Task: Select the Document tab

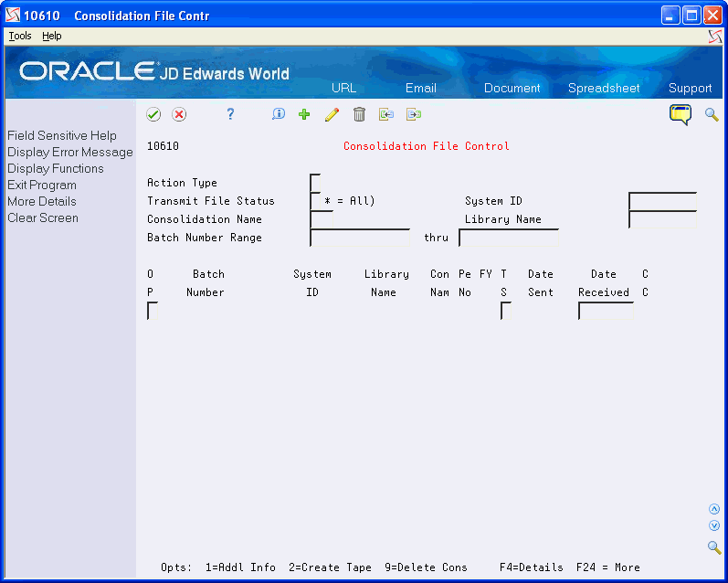Action: click(512, 88)
